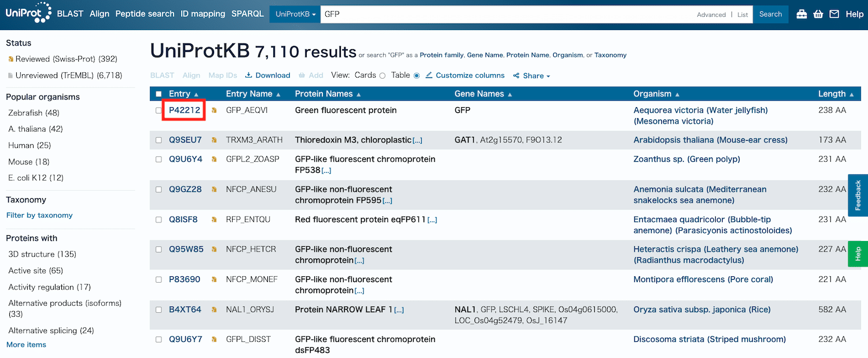Click inside the GFP search field
Image resolution: width=868 pixels, height=358 pixels.
[405, 13]
